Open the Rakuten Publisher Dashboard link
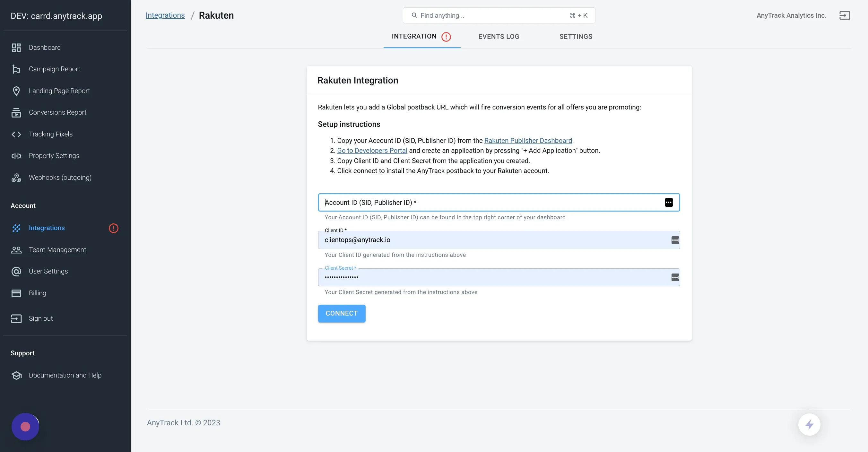Screen dimensions: 868x452 [528, 141]
